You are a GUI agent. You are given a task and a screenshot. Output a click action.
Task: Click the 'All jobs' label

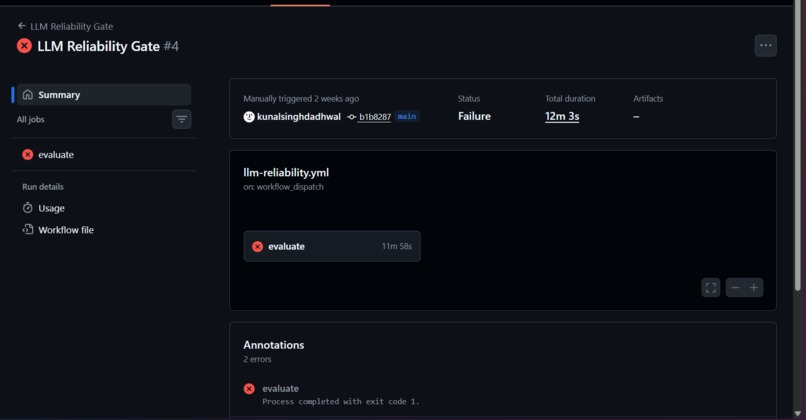pyautogui.click(x=30, y=119)
